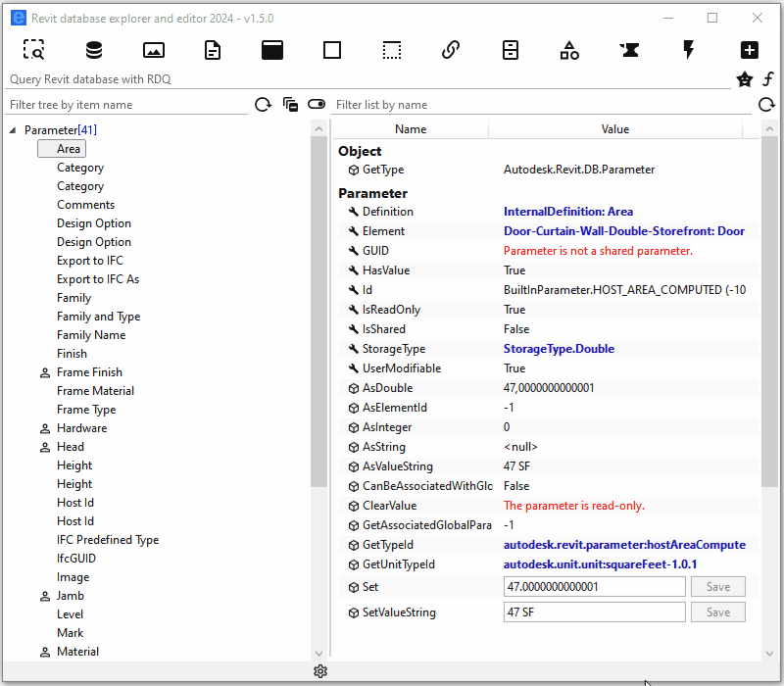The image size is (784, 686).
Task: Click the Set value input field
Action: point(595,586)
